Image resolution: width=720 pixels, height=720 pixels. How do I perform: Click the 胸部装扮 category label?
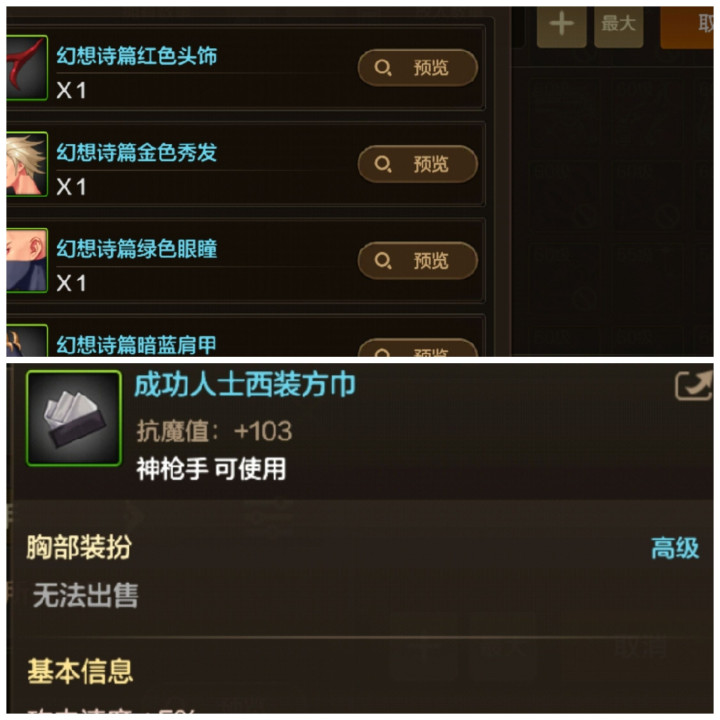[79, 547]
